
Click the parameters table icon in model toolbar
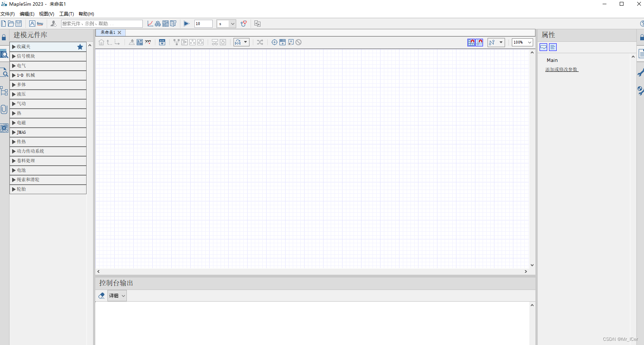(x=140, y=42)
